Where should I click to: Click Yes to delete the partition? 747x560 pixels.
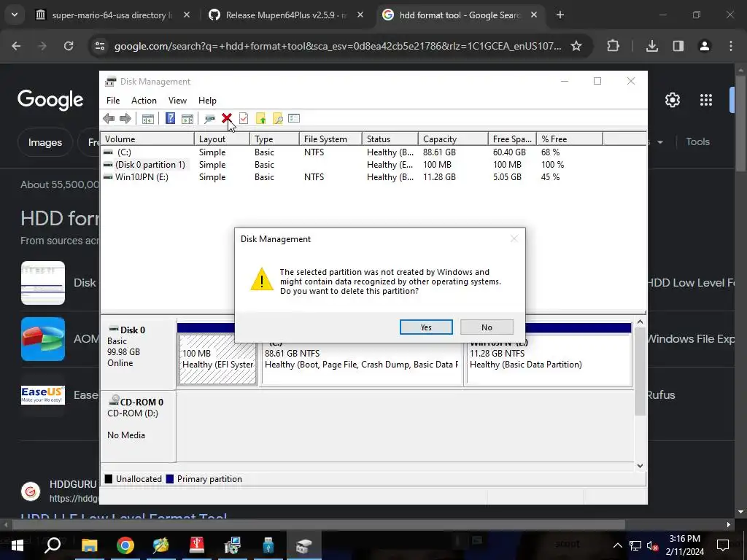click(x=426, y=327)
